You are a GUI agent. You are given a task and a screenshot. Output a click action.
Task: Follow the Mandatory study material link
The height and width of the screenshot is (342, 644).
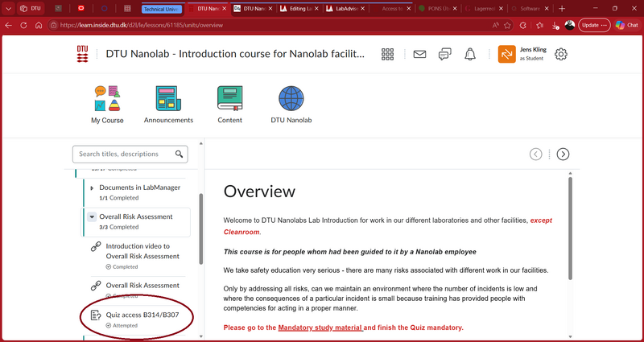coord(320,328)
